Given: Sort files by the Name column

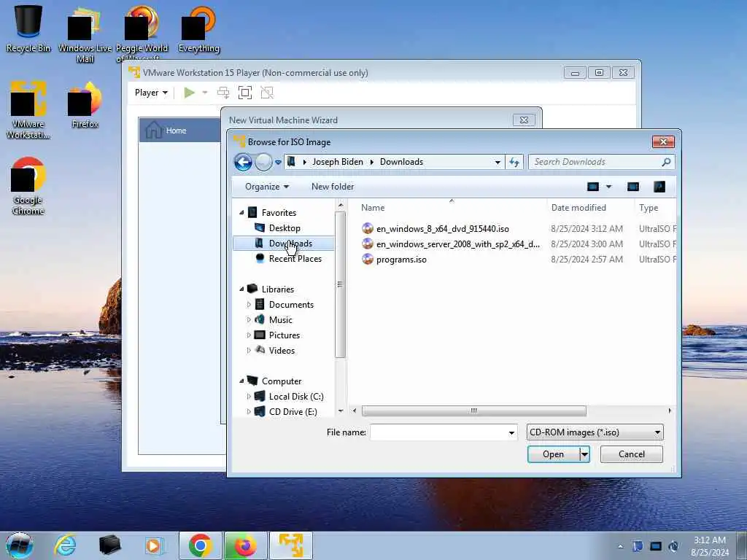Looking at the screenshot, I should [x=373, y=208].
